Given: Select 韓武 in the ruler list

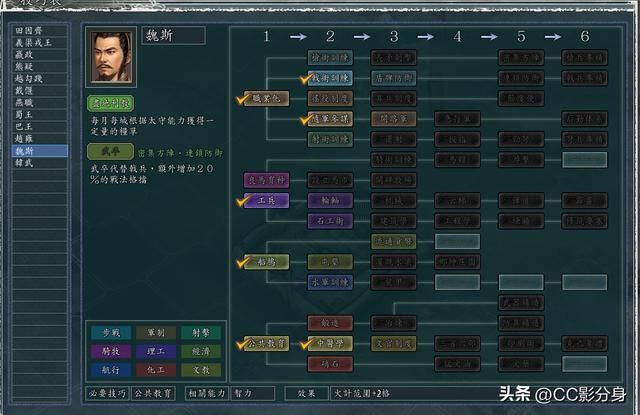Looking at the screenshot, I should coord(40,163).
